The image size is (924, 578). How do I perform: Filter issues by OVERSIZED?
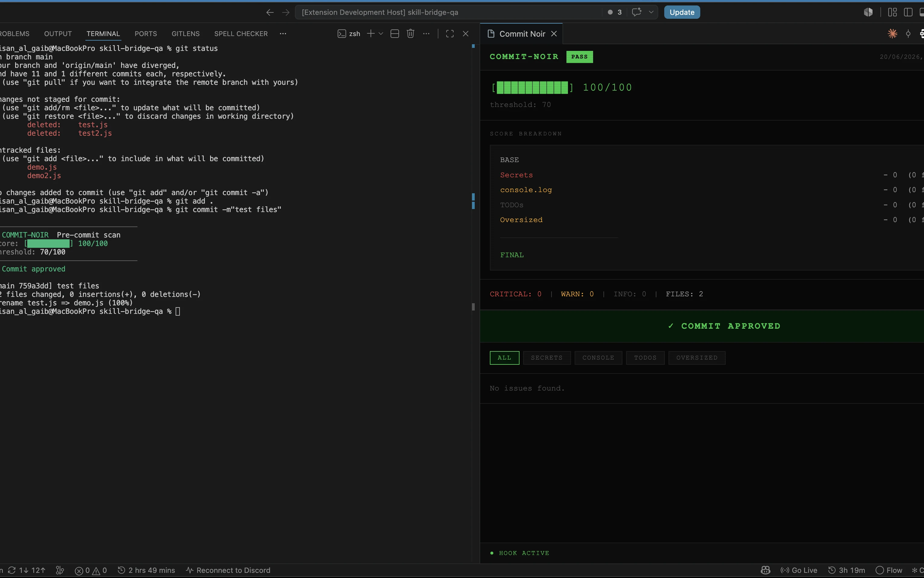(x=697, y=358)
